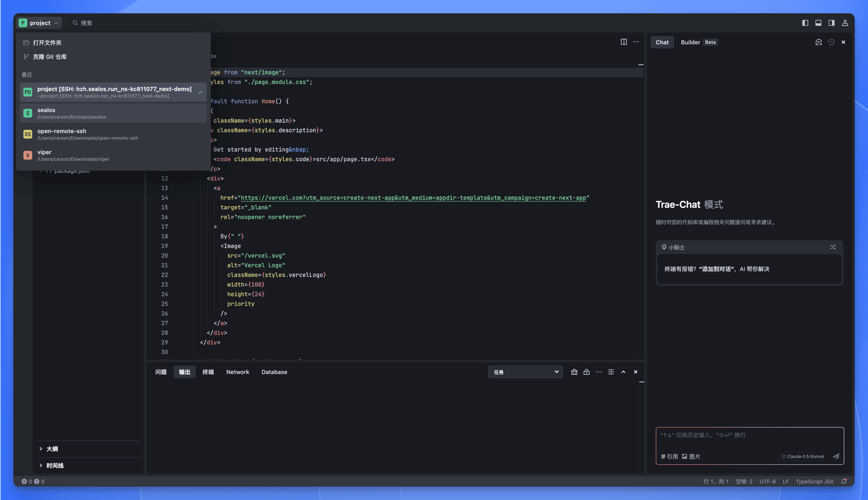
Task: Open the chat history icon
Action: (x=831, y=42)
